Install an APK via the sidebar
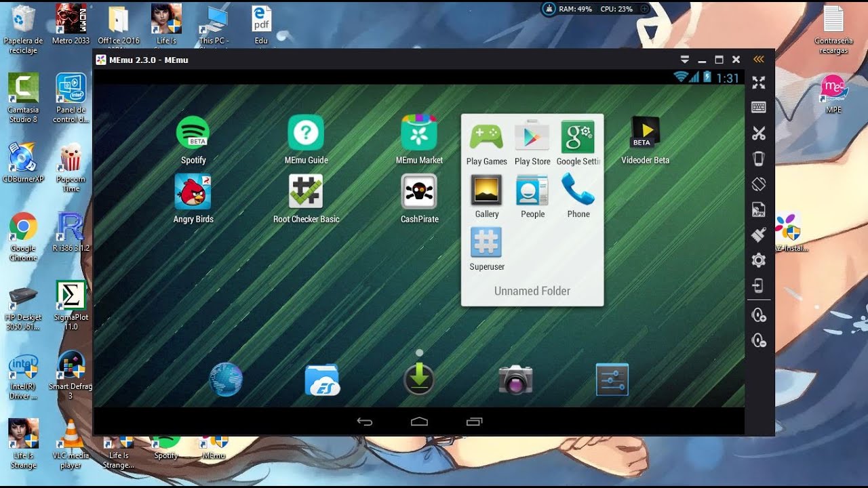Screen dimensions: 868x488 click(x=759, y=209)
